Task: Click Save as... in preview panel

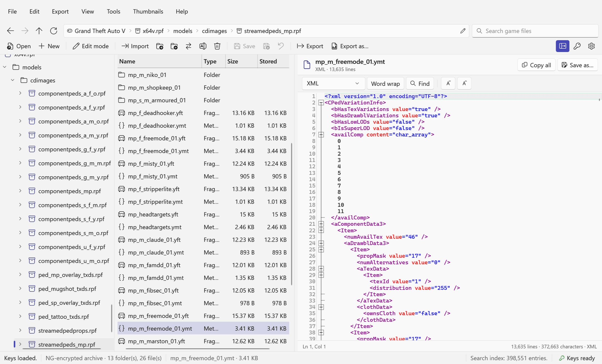Action: [x=577, y=65]
